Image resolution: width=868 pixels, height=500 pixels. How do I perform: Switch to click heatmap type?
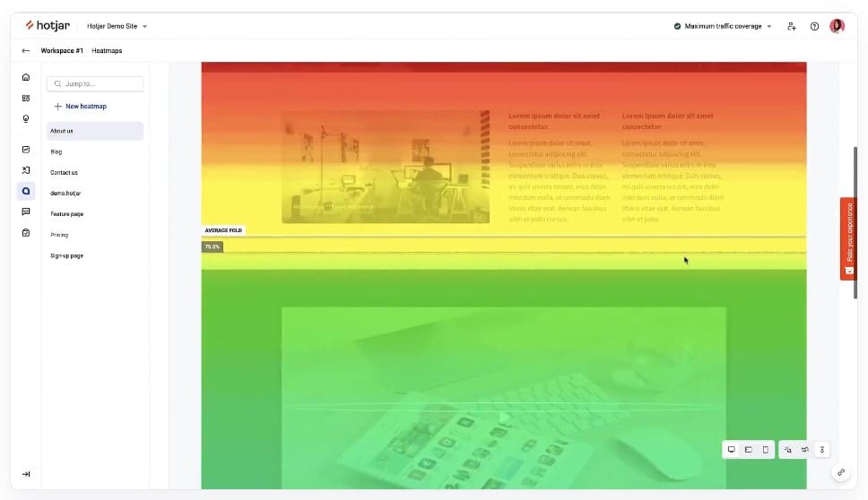[787, 450]
